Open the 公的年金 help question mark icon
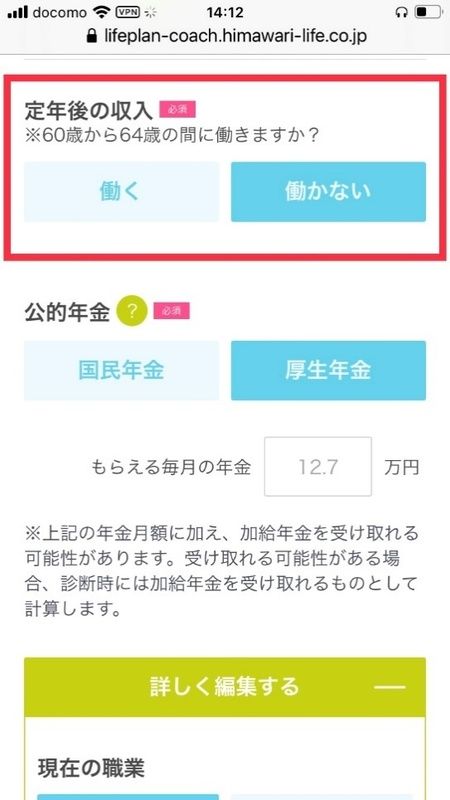The width and height of the screenshot is (450, 800). coord(132,312)
